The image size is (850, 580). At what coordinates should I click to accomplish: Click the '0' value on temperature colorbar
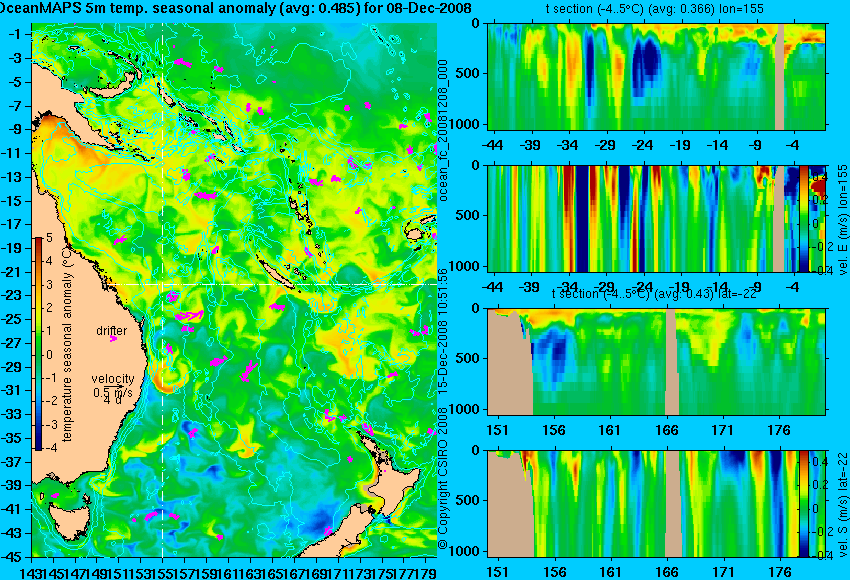point(49,355)
